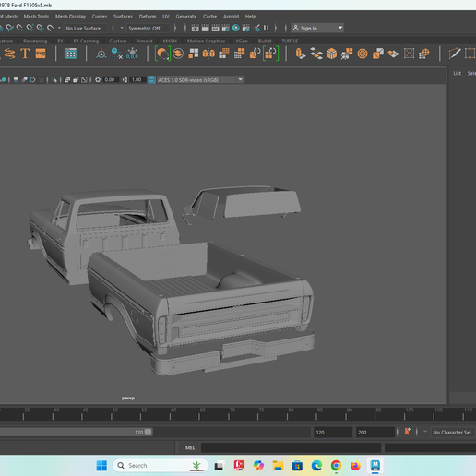Click the Reduce mesh grid shelf icon

[x=240, y=54]
